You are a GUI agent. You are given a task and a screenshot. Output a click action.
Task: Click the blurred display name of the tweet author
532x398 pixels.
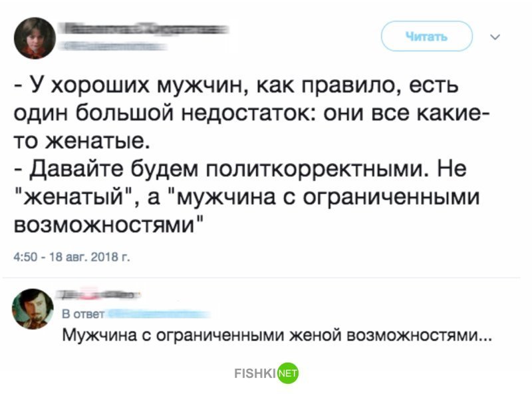pyautogui.click(x=143, y=29)
